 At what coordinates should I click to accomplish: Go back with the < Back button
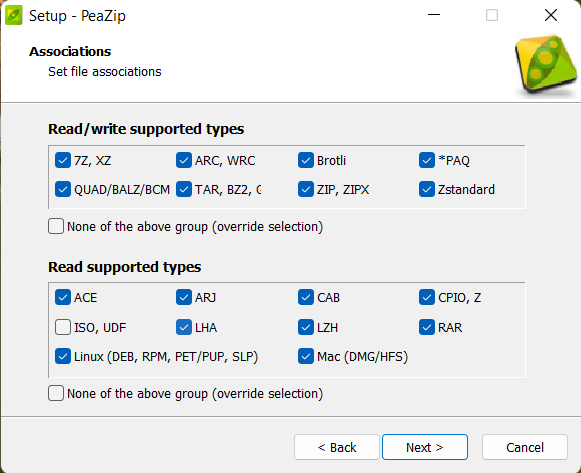[x=337, y=447]
